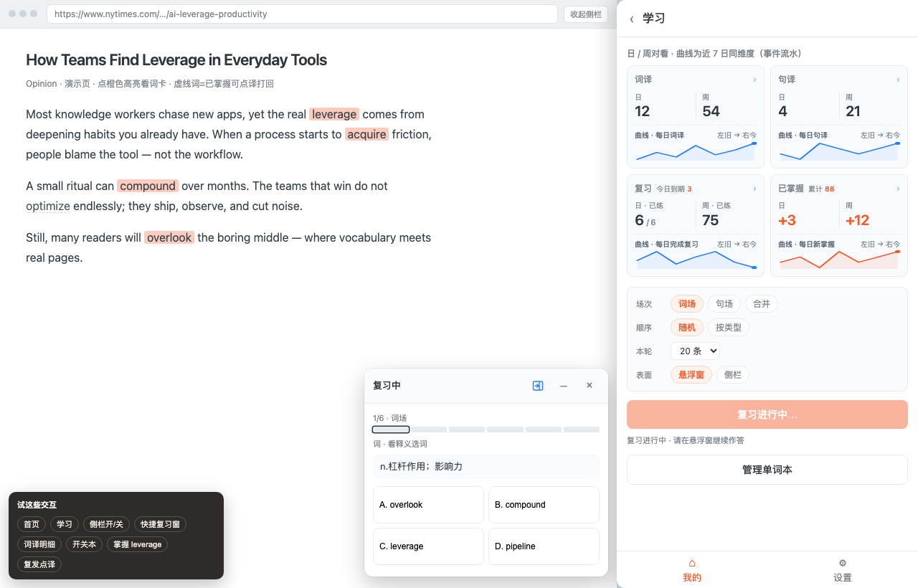Screen dimensions: 918x588
Task: Click the article title How Teams Find Leverage
Action: click(x=176, y=60)
